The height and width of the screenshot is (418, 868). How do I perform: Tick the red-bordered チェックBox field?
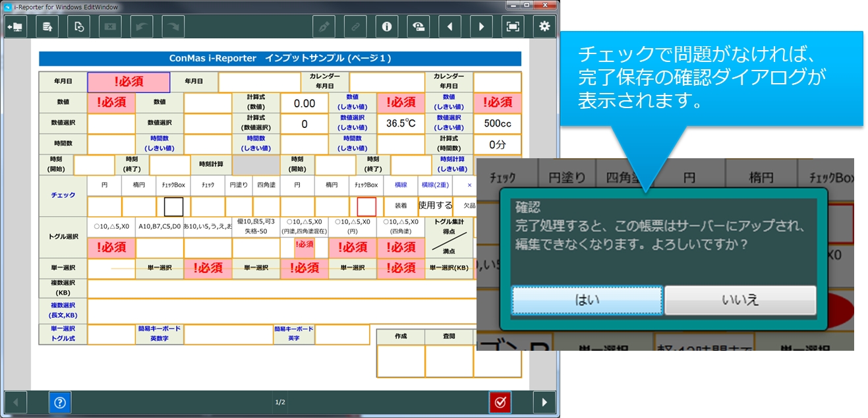(x=366, y=206)
